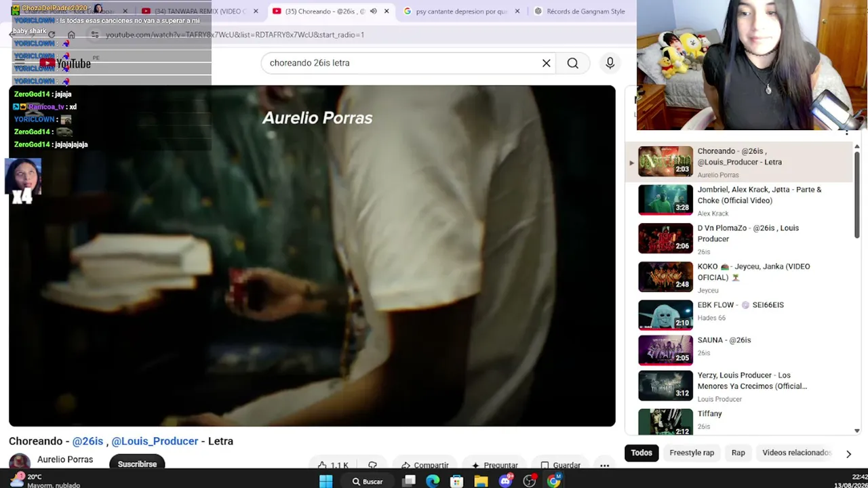Image resolution: width=868 pixels, height=488 pixels.
Task: Click the browser address bar URL
Action: pyautogui.click(x=235, y=35)
